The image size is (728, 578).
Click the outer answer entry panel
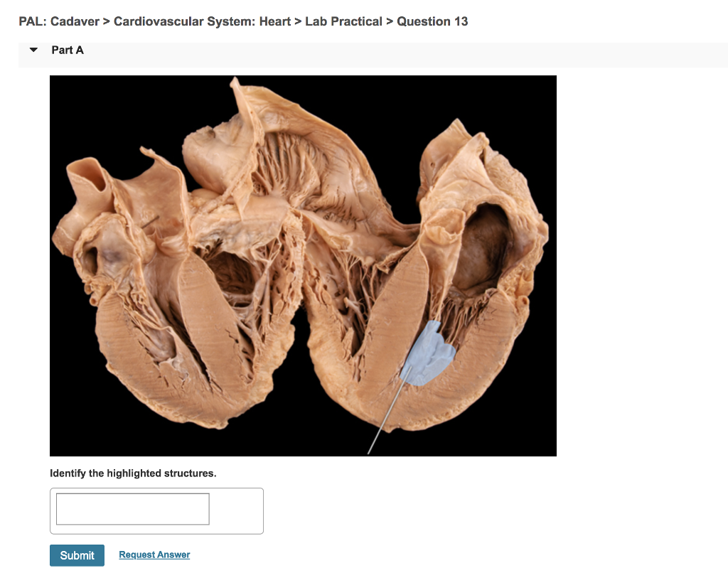[x=242, y=510]
